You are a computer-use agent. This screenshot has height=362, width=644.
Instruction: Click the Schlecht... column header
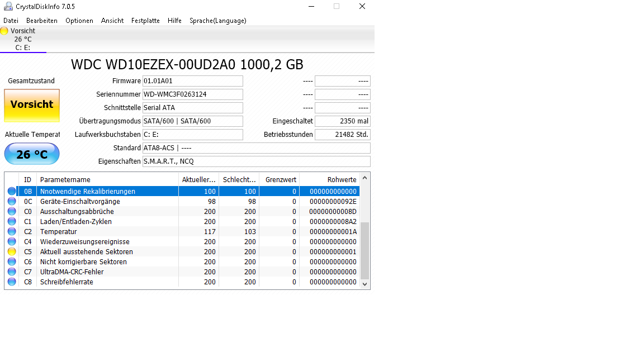(x=239, y=180)
